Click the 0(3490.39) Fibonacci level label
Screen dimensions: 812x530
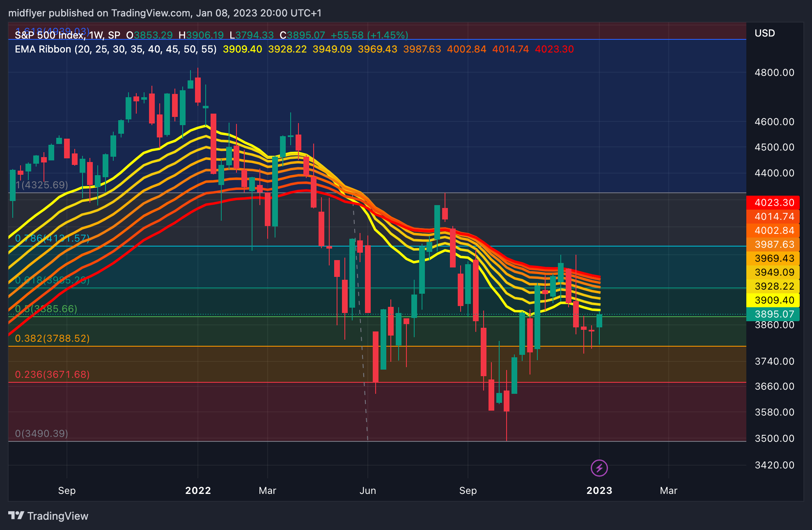41,434
